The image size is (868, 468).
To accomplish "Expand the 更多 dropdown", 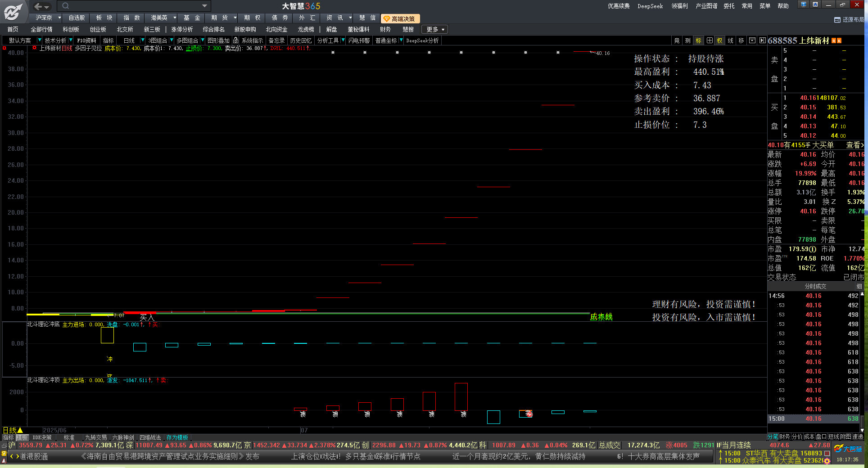I will click(435, 29).
